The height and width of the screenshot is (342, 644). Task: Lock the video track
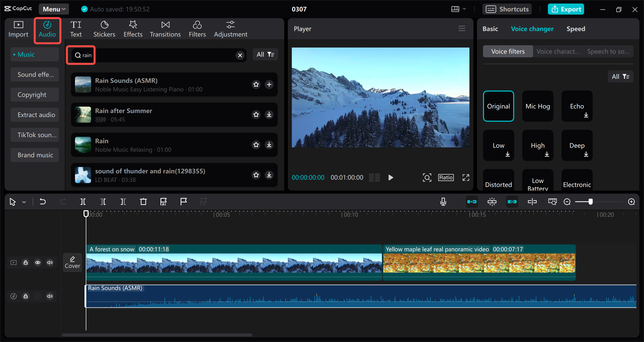pyautogui.click(x=26, y=262)
